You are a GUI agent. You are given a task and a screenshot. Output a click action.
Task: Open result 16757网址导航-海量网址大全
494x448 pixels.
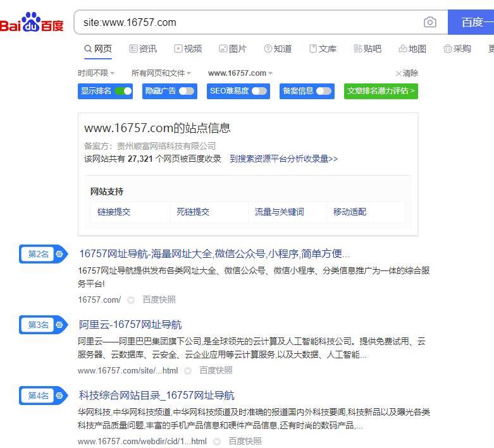click(x=214, y=254)
